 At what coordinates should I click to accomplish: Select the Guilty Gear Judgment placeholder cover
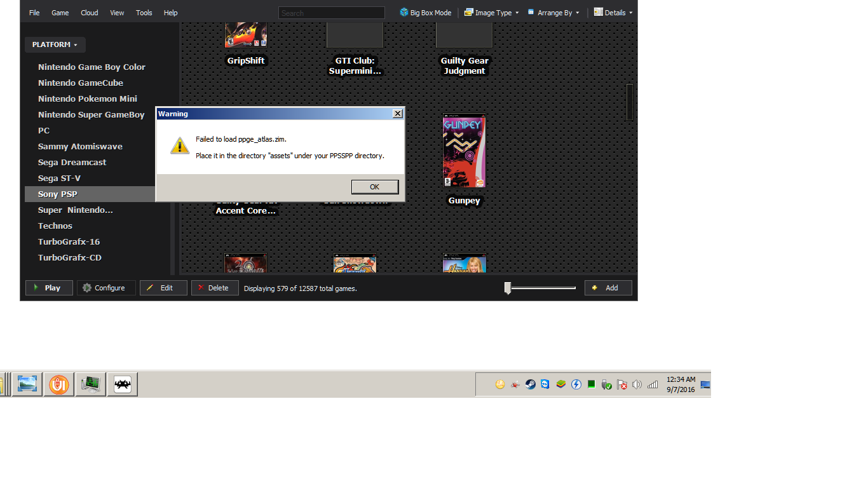click(464, 35)
